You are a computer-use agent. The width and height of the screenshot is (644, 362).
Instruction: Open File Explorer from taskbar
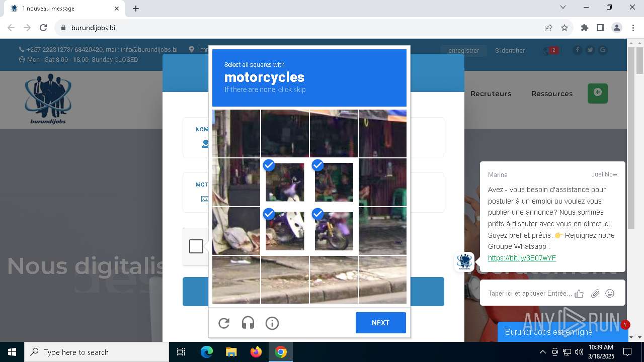click(231, 352)
